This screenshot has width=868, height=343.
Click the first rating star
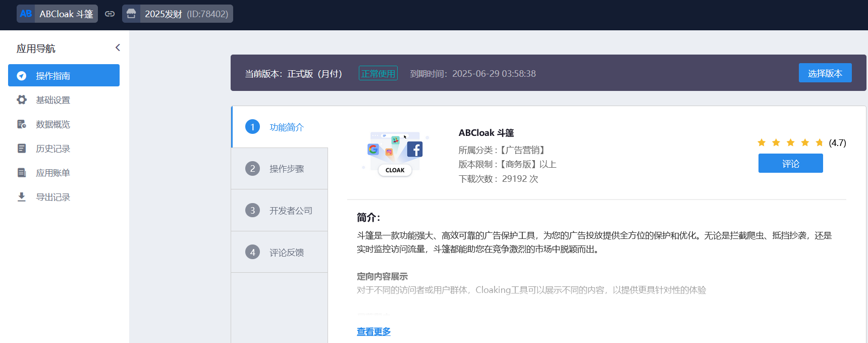coord(762,142)
